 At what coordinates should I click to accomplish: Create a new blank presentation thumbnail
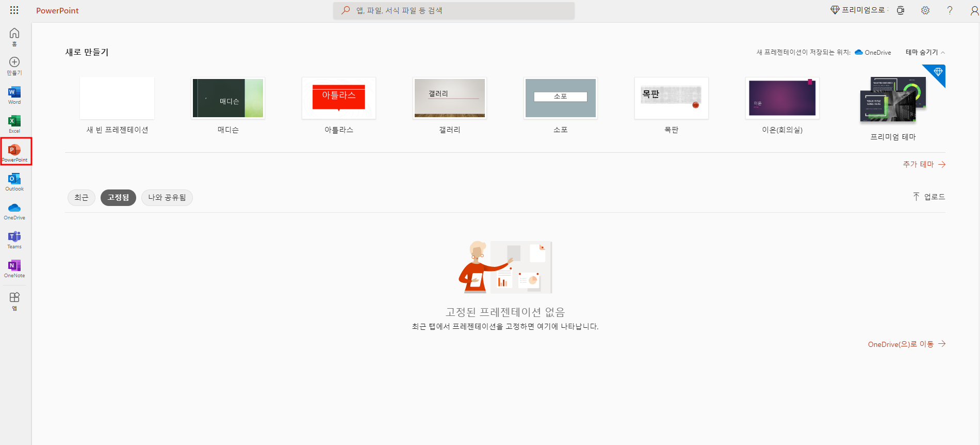117,98
